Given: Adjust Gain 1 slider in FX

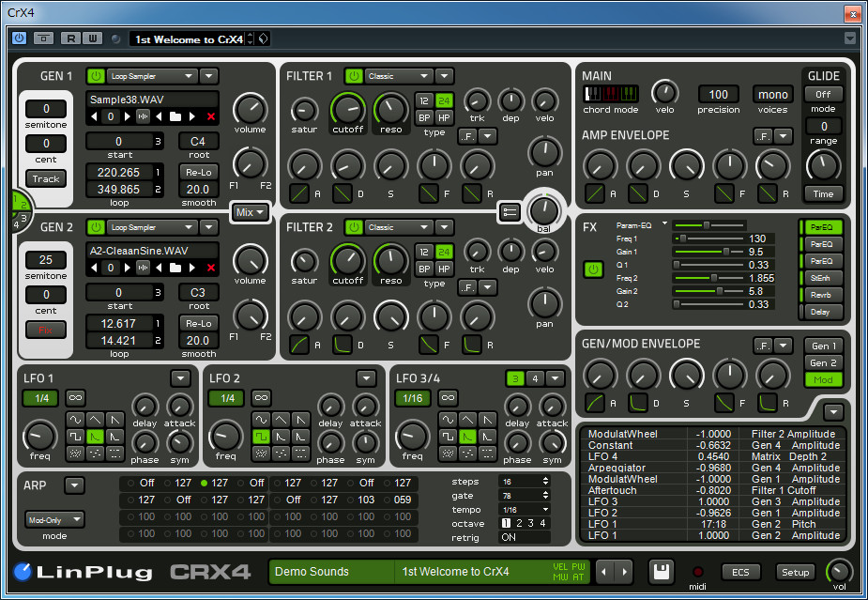Looking at the screenshot, I should click(x=708, y=252).
